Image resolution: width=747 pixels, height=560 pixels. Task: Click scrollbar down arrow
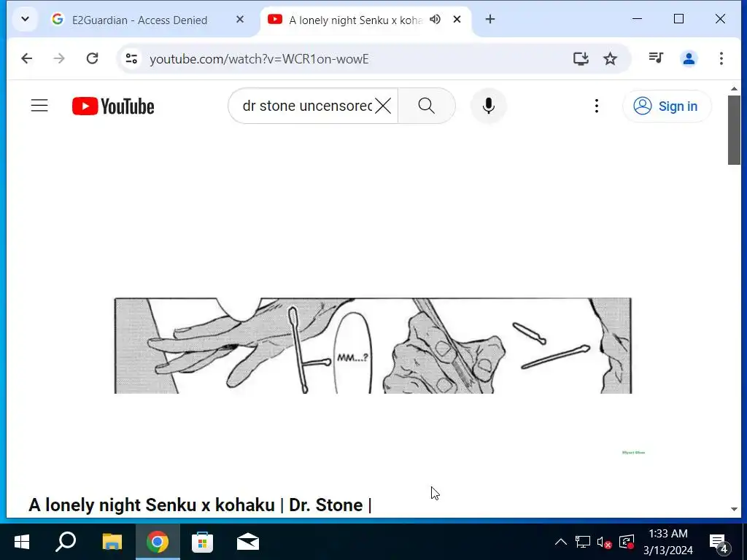(734, 509)
